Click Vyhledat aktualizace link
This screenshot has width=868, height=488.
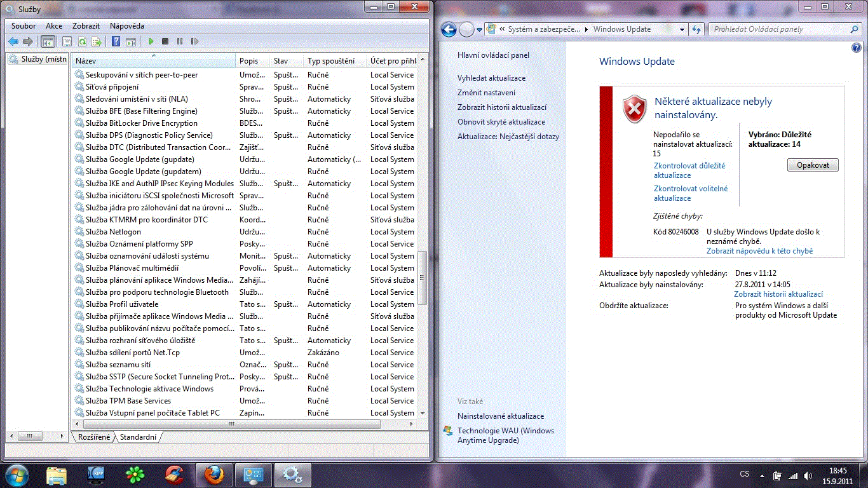(491, 78)
